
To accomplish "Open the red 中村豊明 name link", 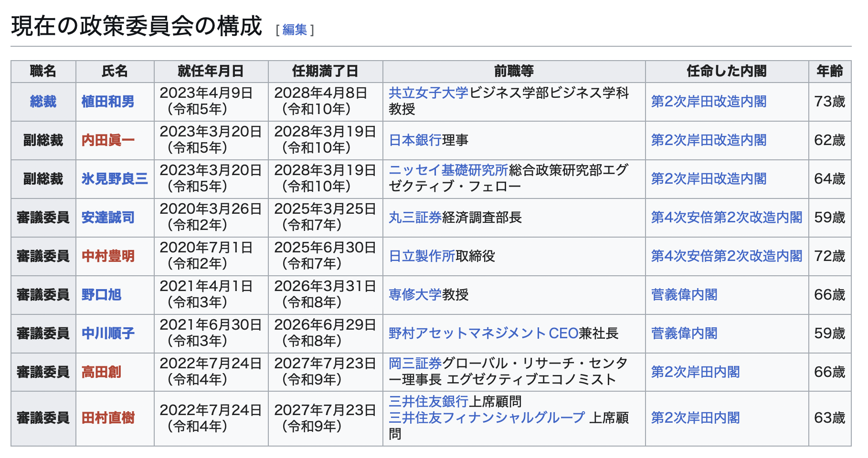I will click(x=108, y=256).
